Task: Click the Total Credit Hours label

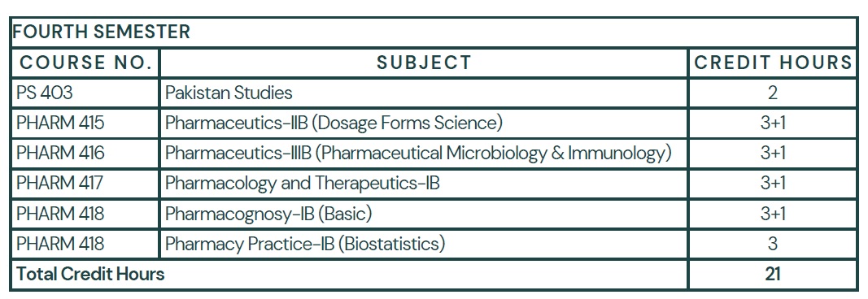Action: (x=91, y=274)
